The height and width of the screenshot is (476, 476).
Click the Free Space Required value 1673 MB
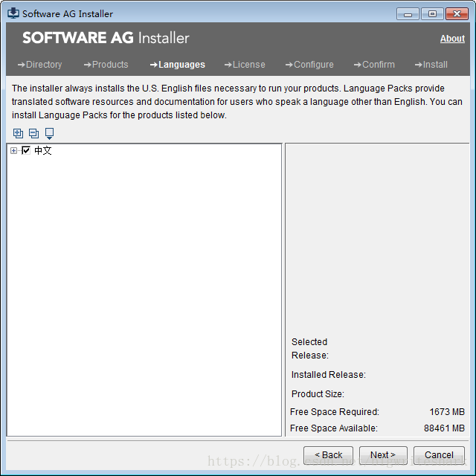click(x=447, y=412)
